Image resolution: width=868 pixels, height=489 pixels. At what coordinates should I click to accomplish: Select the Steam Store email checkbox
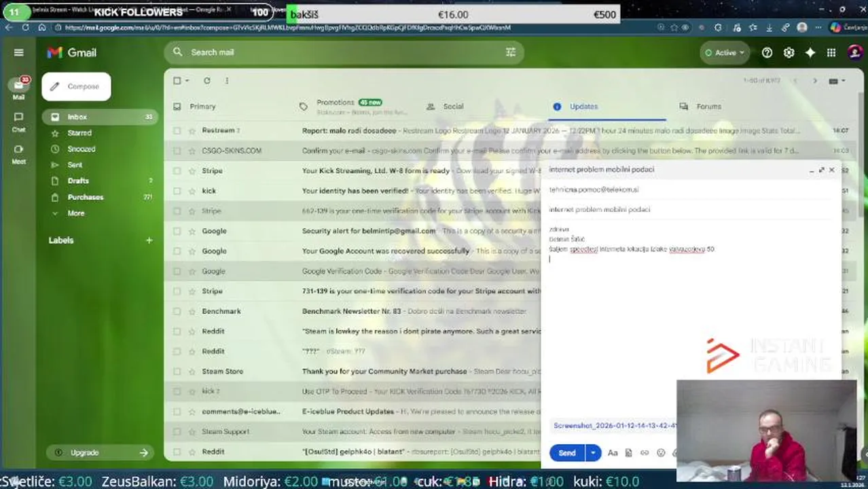pos(177,372)
